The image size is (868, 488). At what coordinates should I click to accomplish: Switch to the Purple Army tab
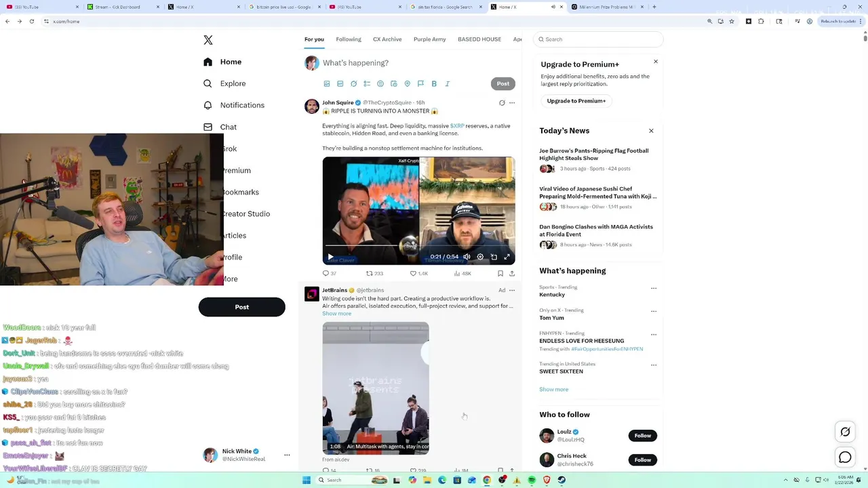(x=430, y=39)
